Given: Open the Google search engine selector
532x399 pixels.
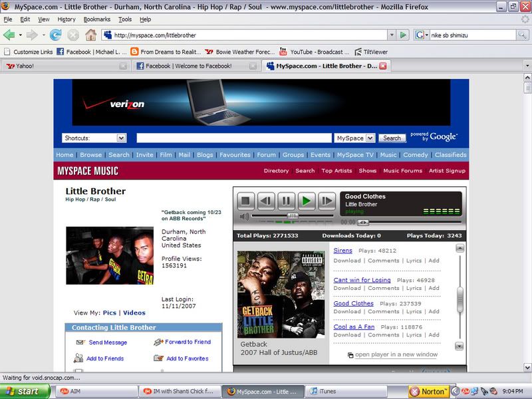Looking at the screenshot, I should click(422, 35).
